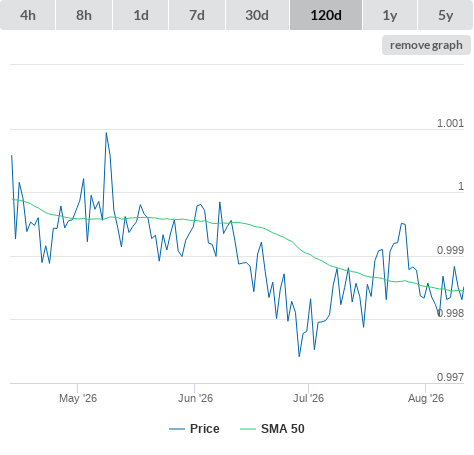The width and height of the screenshot is (474, 455).
Task: Click the Aug '26 axis label
Action: click(x=426, y=398)
